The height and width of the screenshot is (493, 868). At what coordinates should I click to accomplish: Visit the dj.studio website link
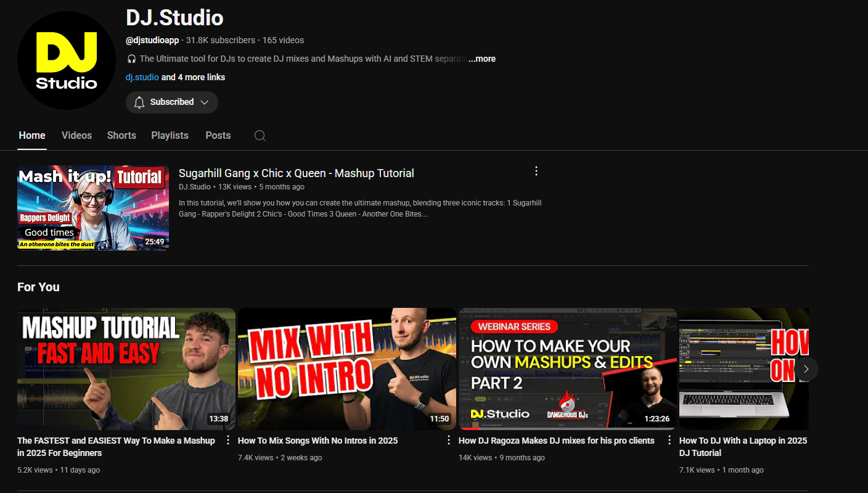tap(142, 77)
